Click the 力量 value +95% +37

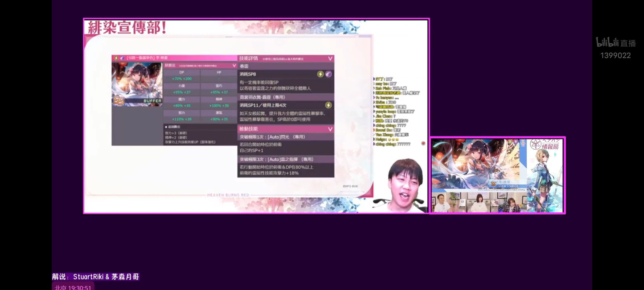pos(182,92)
